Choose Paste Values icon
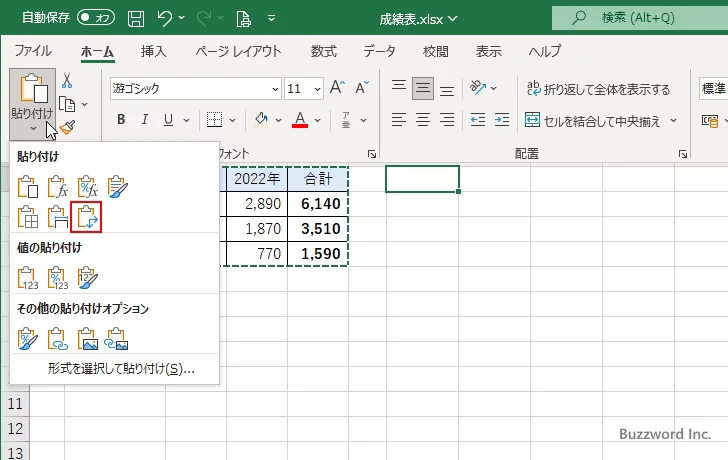 pyautogui.click(x=28, y=278)
